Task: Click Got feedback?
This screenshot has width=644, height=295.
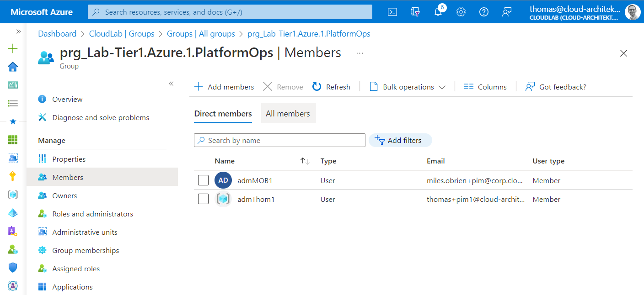Action: [556, 87]
